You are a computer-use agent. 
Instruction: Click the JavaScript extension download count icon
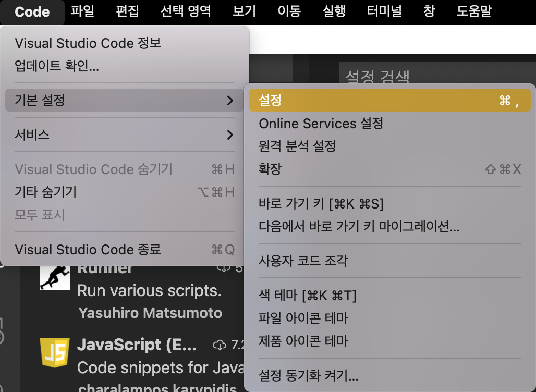(219, 345)
